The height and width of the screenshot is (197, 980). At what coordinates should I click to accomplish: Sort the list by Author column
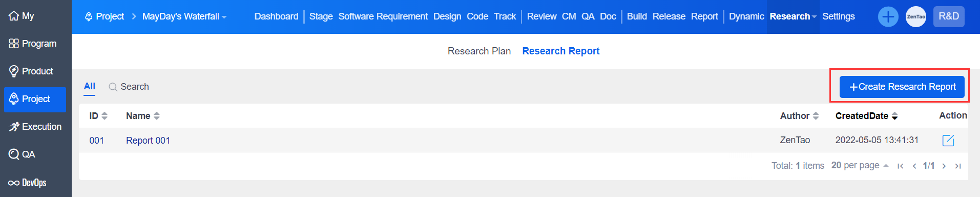click(x=799, y=116)
